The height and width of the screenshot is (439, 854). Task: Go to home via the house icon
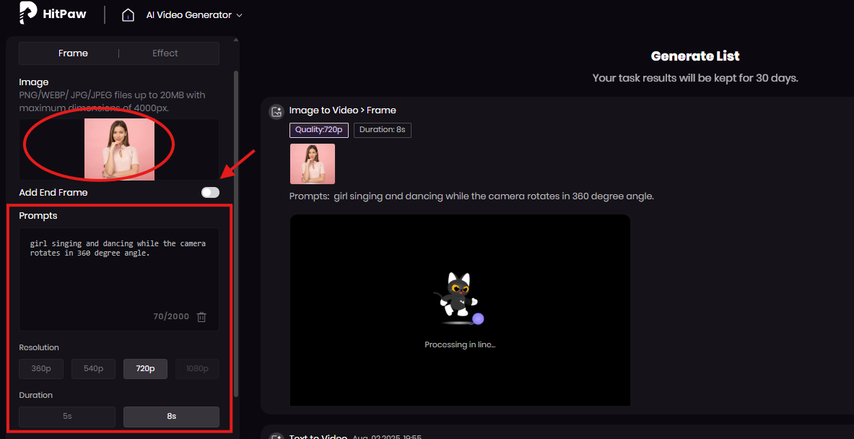click(128, 15)
